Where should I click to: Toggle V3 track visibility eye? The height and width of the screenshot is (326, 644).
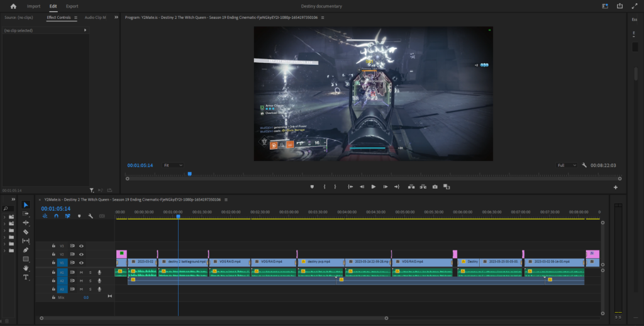81,246
